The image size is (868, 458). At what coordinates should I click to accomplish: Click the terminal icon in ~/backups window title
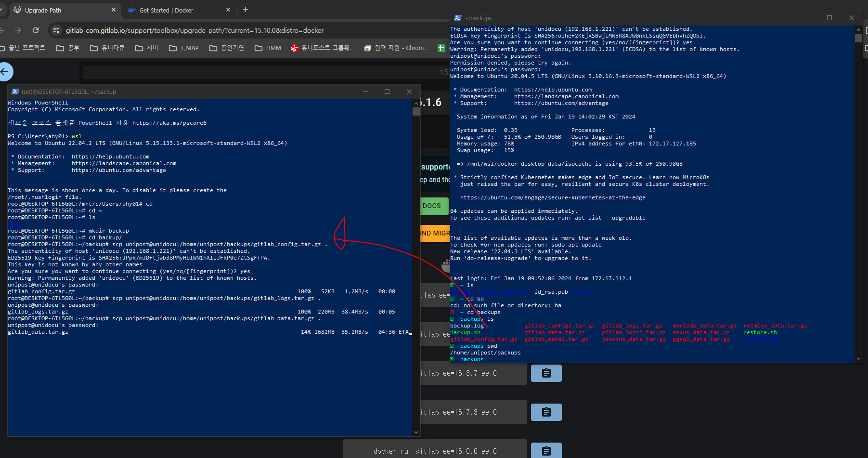458,18
